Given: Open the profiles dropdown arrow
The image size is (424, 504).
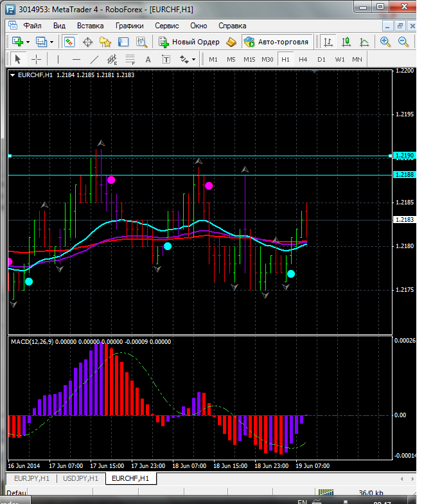Looking at the screenshot, I should click(52, 42).
